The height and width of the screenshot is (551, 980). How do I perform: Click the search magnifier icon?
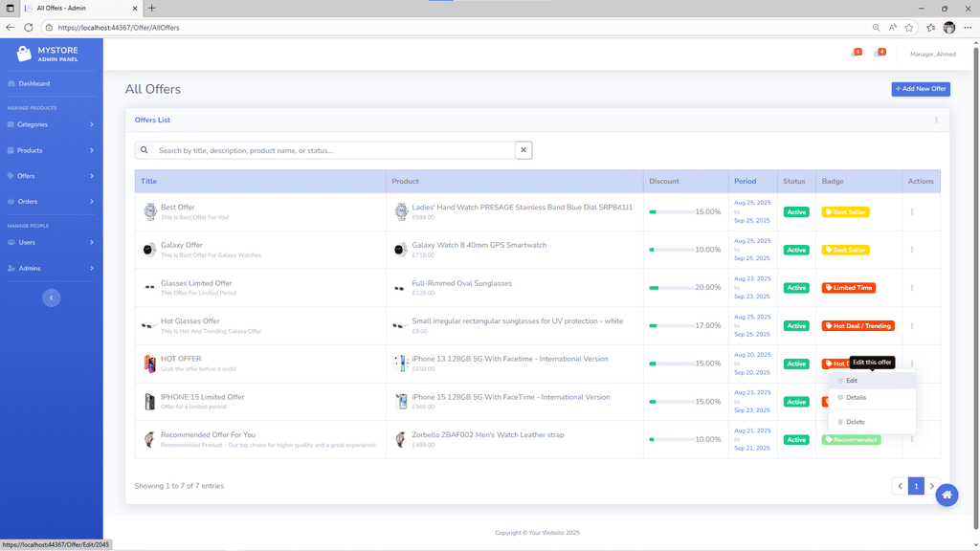point(145,150)
